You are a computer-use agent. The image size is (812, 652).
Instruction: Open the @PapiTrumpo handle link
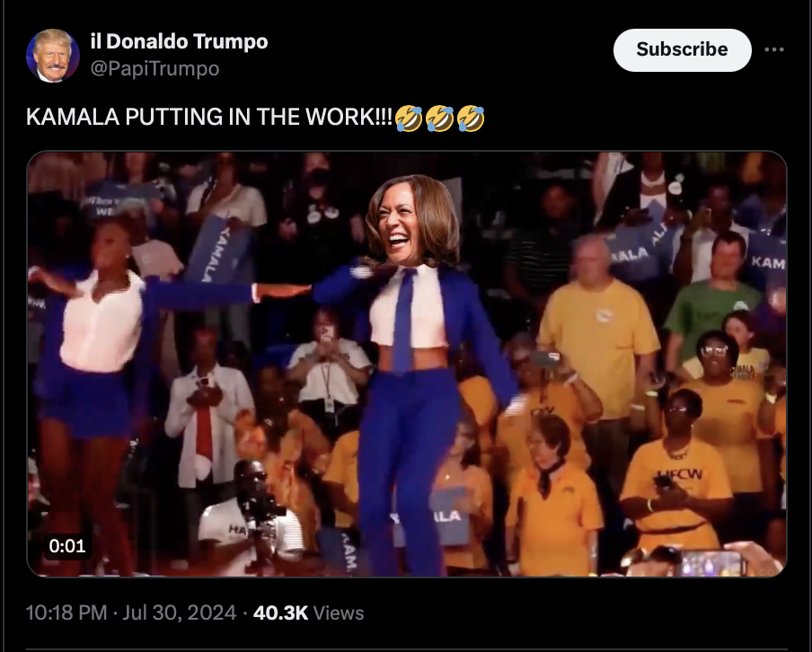(x=154, y=68)
